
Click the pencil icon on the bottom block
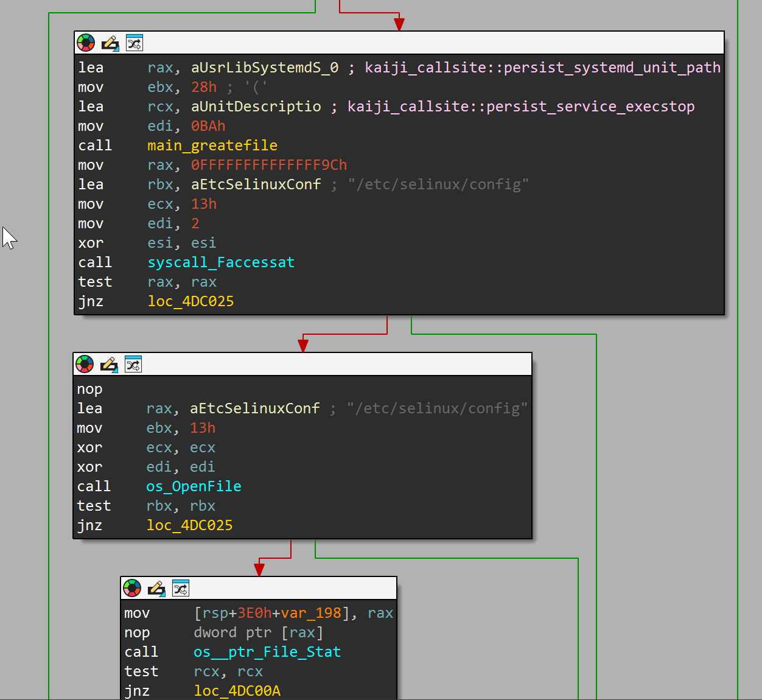pos(156,588)
